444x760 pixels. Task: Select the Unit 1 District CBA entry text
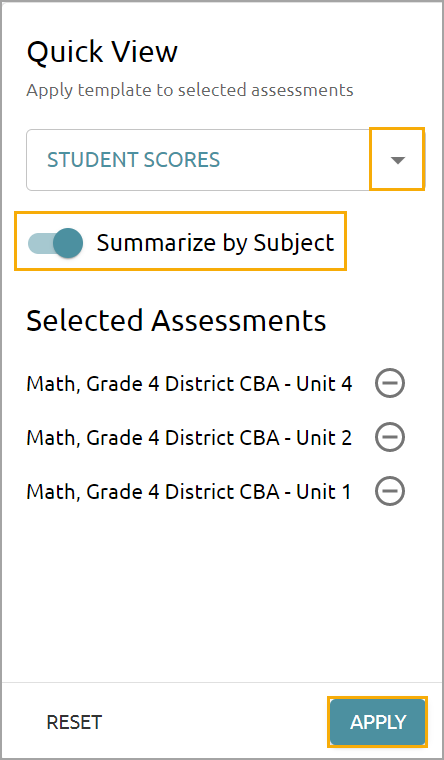pyautogui.click(x=188, y=491)
